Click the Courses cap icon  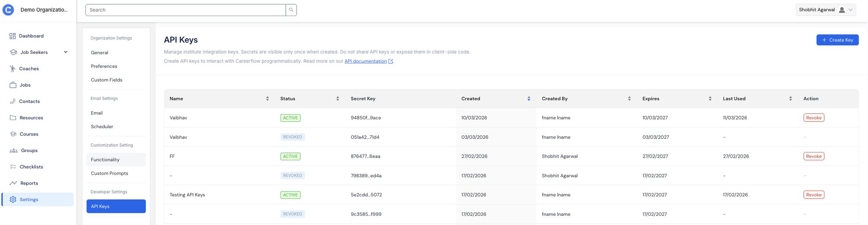[13, 134]
